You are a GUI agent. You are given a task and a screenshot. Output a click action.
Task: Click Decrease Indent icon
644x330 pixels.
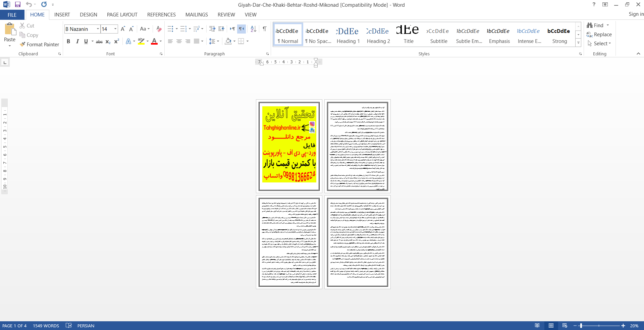pyautogui.click(x=221, y=29)
